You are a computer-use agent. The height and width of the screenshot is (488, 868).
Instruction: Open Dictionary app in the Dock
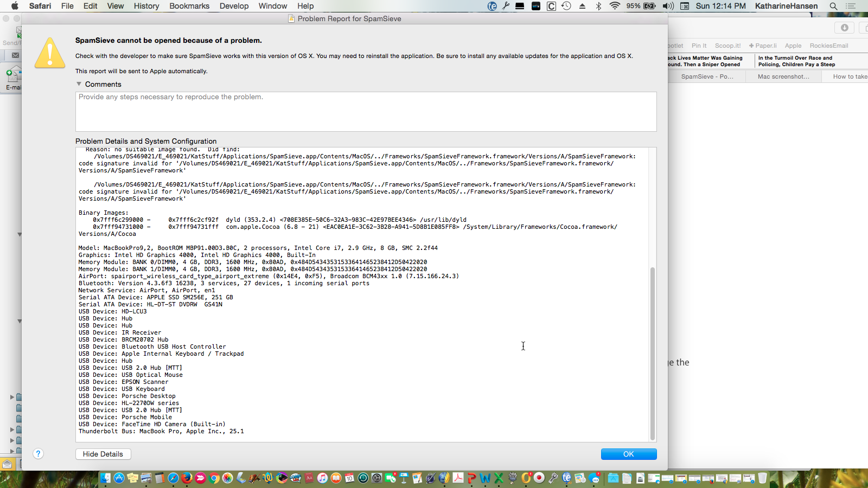pos(309,478)
